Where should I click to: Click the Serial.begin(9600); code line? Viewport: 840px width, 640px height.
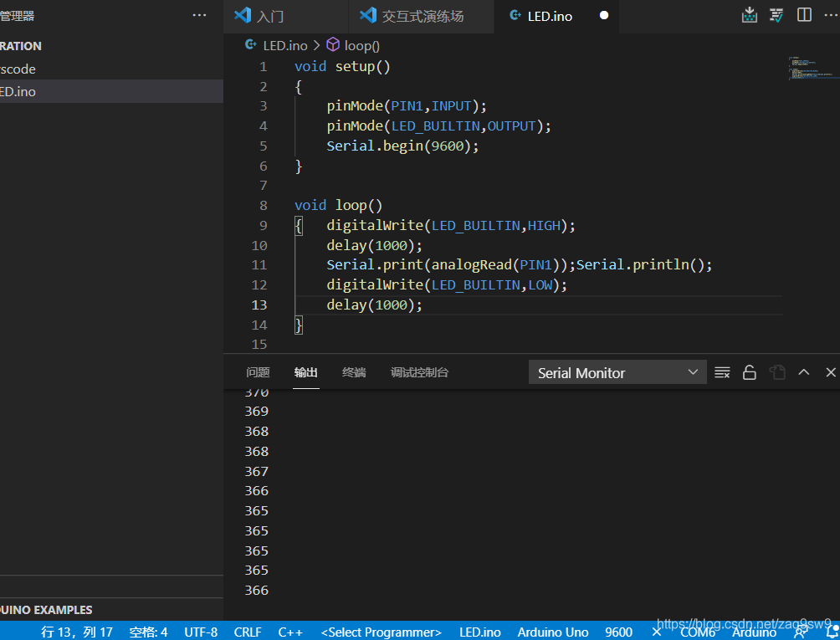402,146
